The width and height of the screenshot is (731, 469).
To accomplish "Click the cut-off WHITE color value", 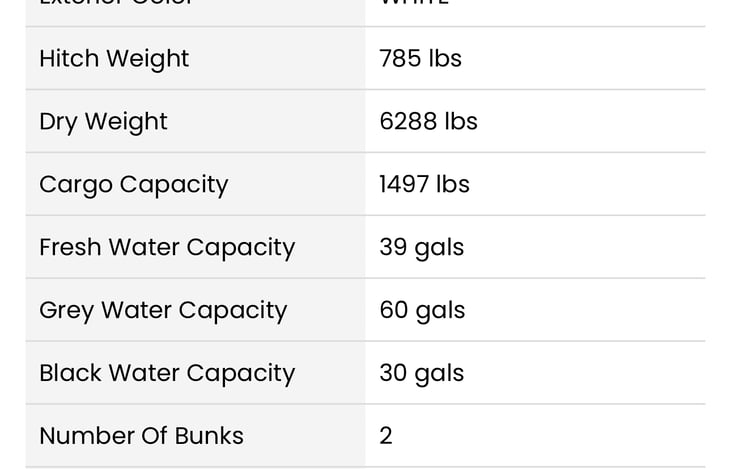I will [414, 4].
